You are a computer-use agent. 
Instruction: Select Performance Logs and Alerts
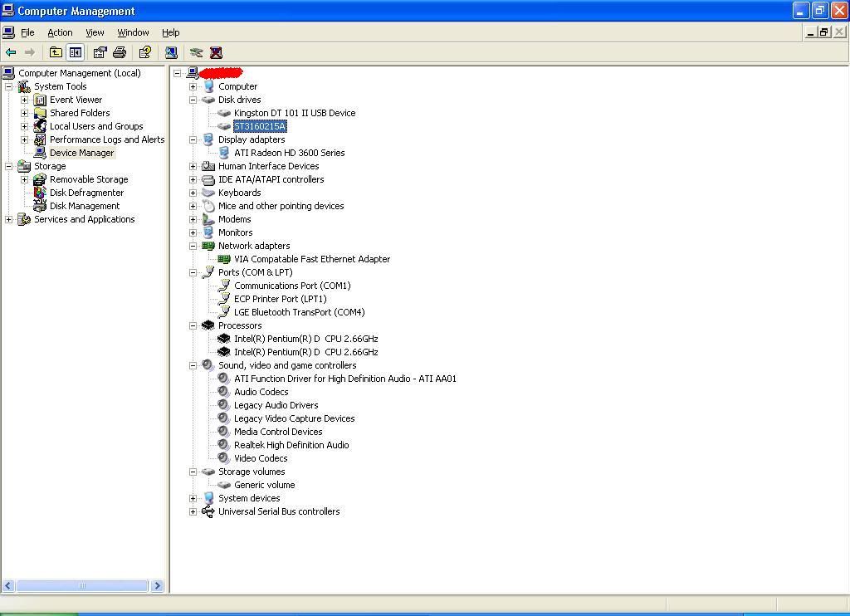pyautogui.click(x=107, y=139)
